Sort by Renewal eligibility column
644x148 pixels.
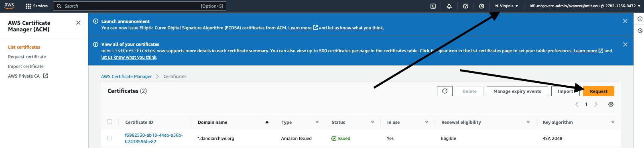pyautogui.click(x=528, y=122)
